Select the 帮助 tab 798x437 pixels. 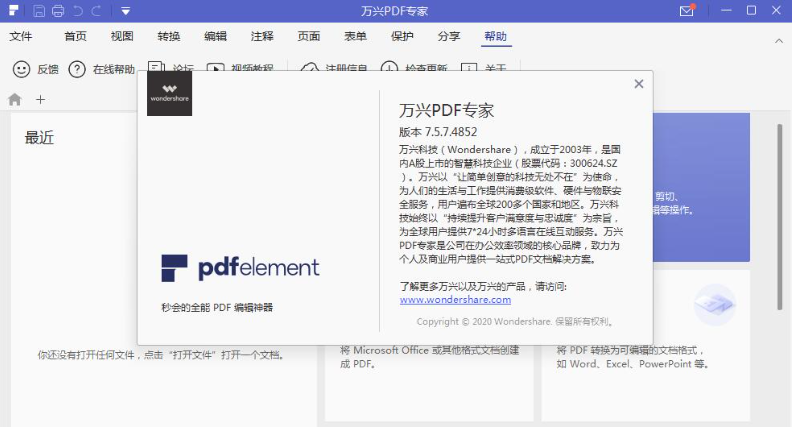point(496,36)
